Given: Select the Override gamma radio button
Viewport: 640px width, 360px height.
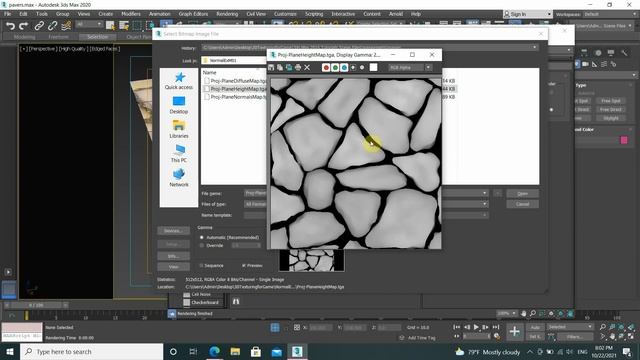Looking at the screenshot, I should 202,246.
